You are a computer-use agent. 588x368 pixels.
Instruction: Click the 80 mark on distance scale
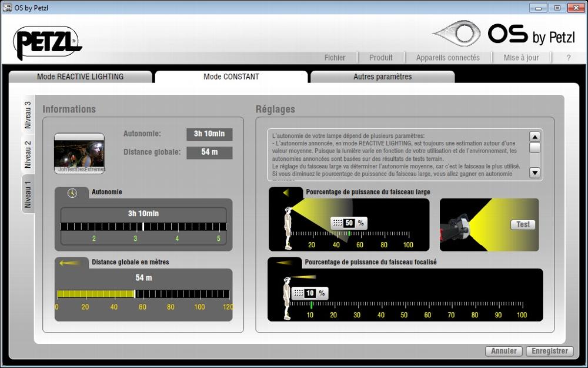171,307
